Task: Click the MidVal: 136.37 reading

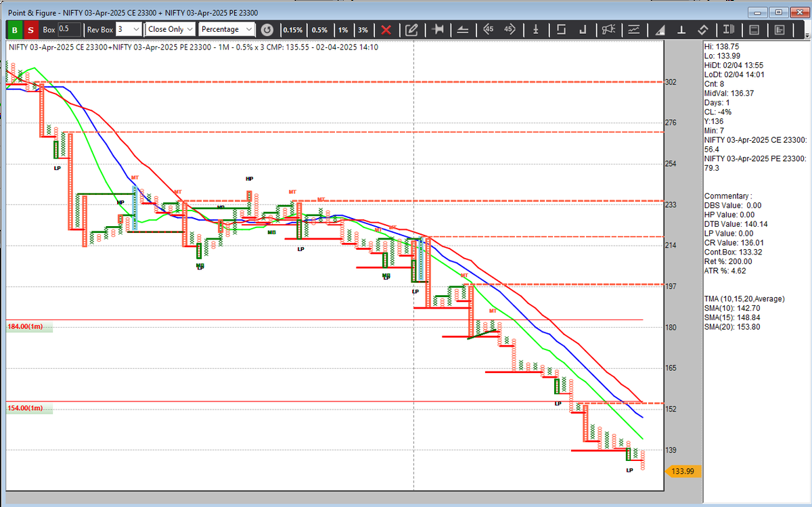Action: pyautogui.click(x=729, y=93)
